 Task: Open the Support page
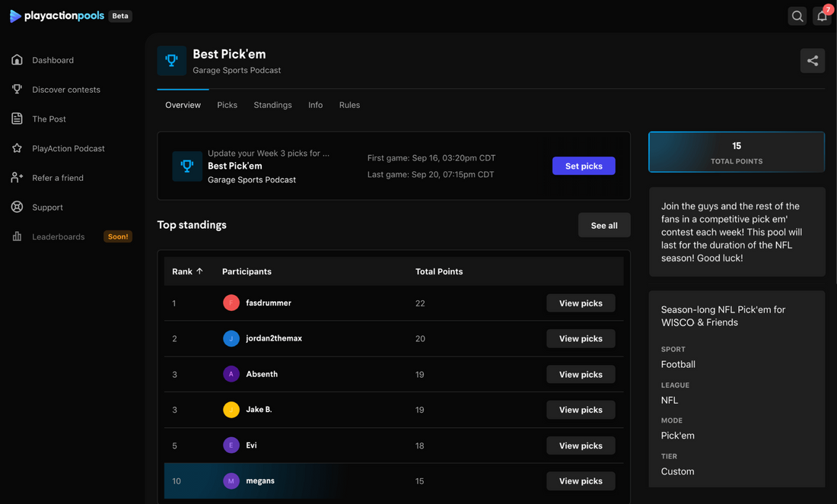(47, 208)
